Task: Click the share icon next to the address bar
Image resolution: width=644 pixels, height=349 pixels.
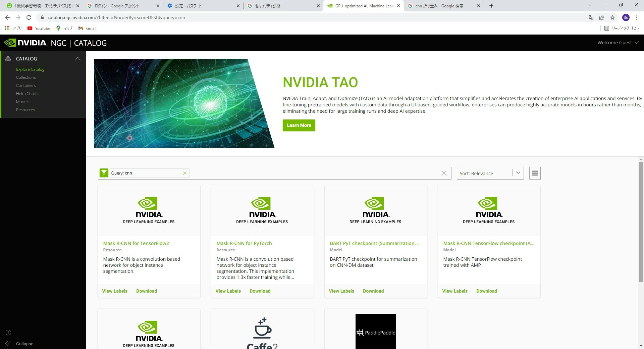Action: [601, 17]
